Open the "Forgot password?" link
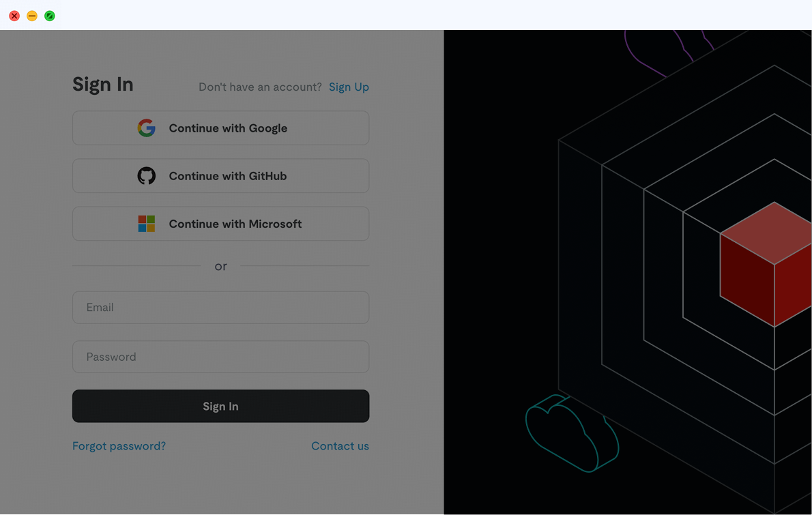The height and width of the screenshot is (515, 812). click(x=119, y=446)
